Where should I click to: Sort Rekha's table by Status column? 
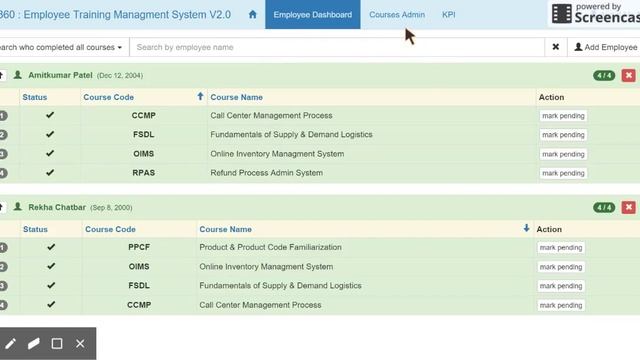tap(36, 229)
